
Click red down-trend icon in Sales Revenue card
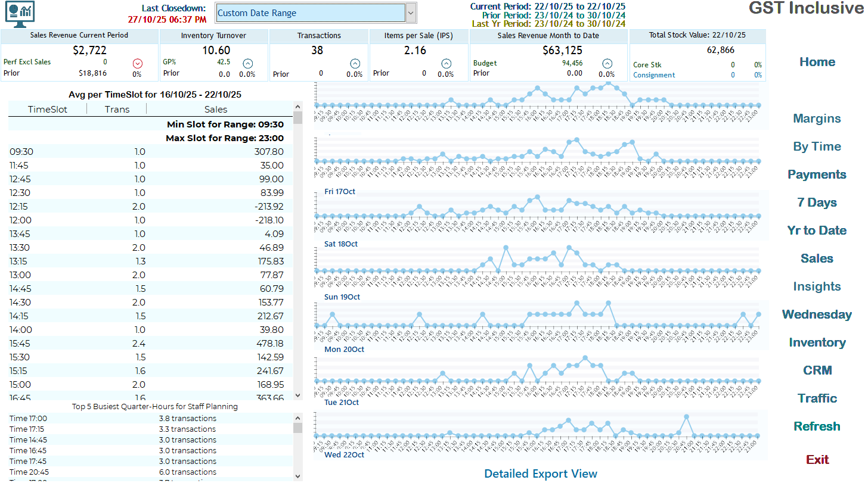pos(137,63)
